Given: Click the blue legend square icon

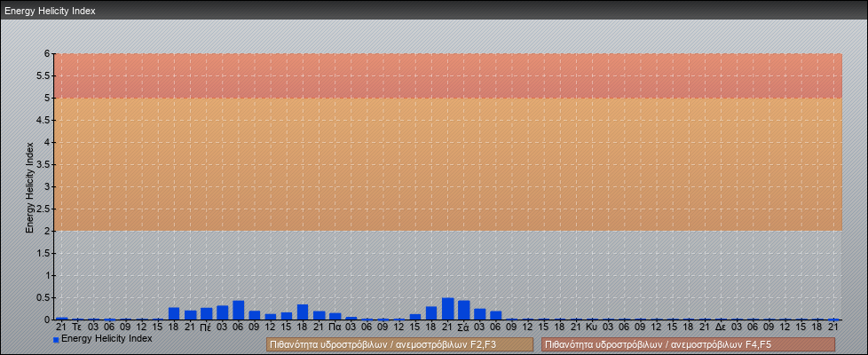Looking at the screenshot, I should (56, 340).
